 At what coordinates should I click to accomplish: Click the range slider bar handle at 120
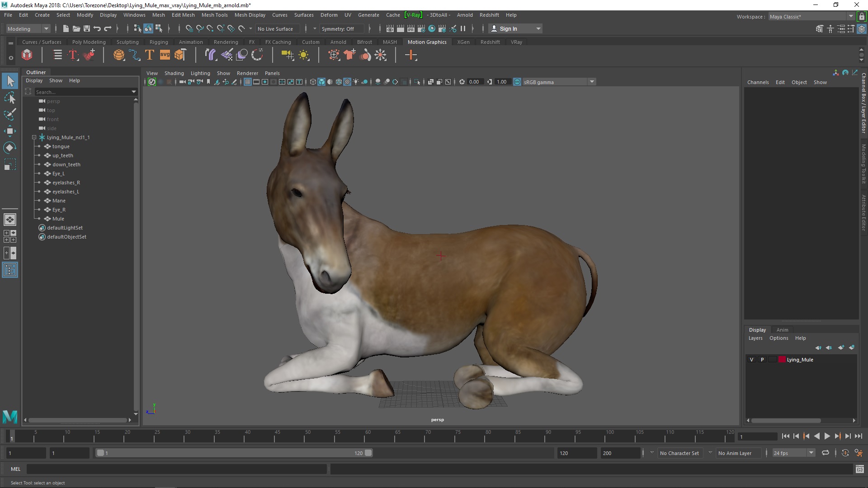point(368,453)
